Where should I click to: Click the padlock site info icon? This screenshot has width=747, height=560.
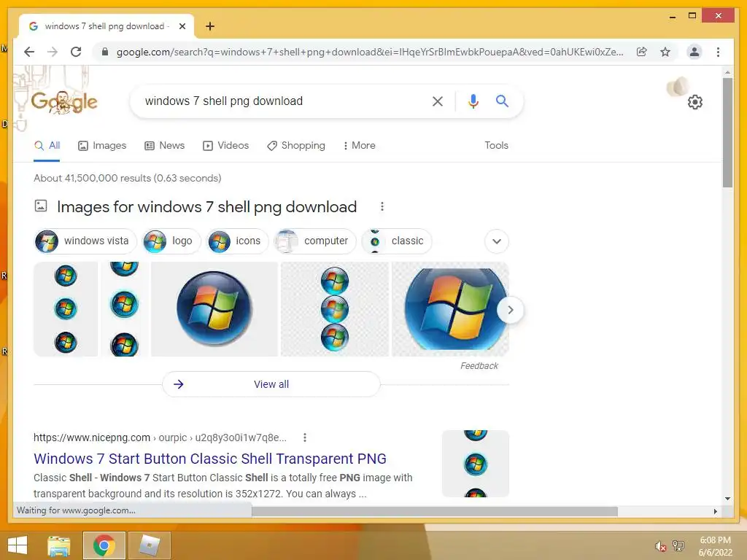coord(105,52)
